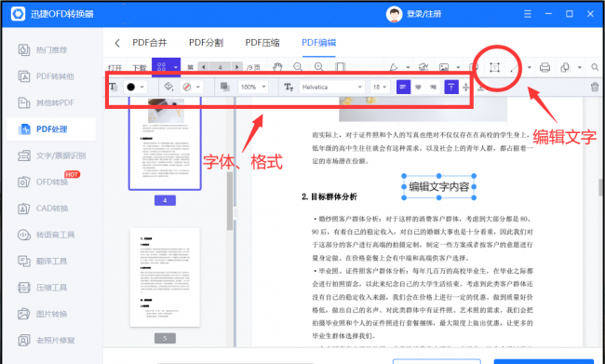
Task: Open the hamburger menu in title bar
Action: (528, 14)
